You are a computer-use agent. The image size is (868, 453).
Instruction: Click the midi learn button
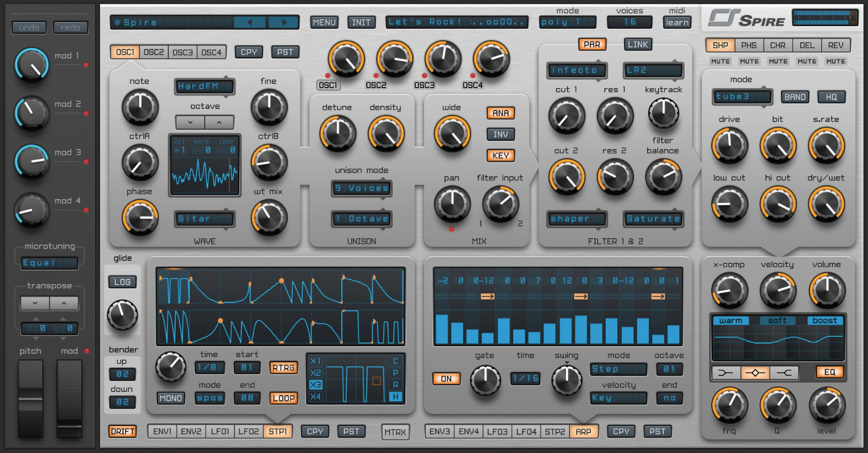pos(677,22)
